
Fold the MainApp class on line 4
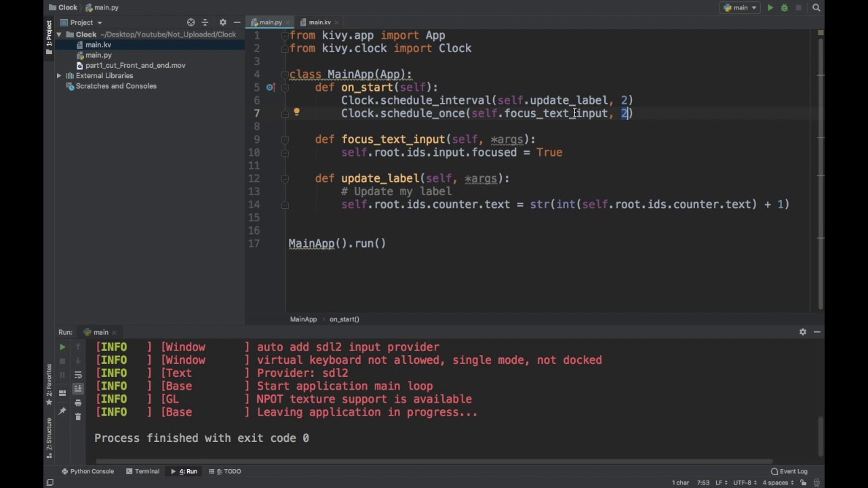click(285, 75)
